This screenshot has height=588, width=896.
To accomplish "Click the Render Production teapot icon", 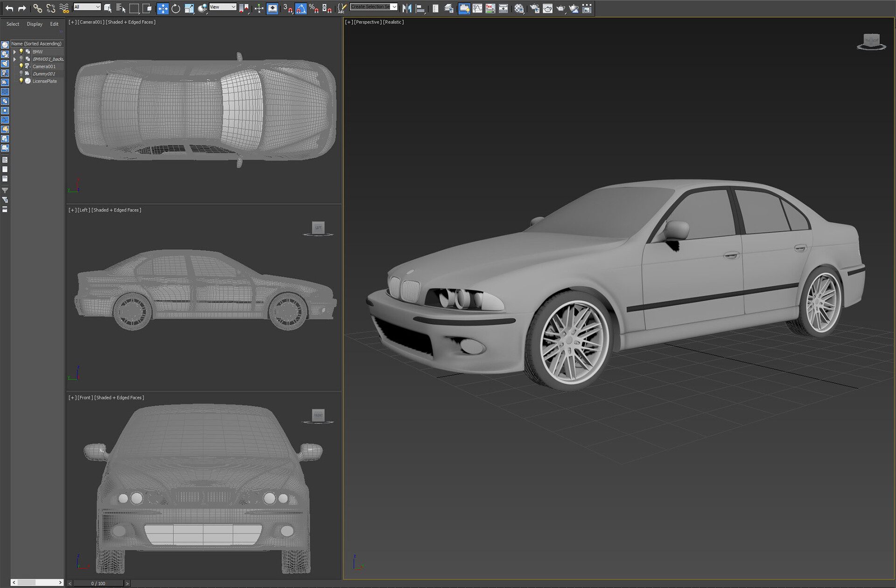I will 560,8.
